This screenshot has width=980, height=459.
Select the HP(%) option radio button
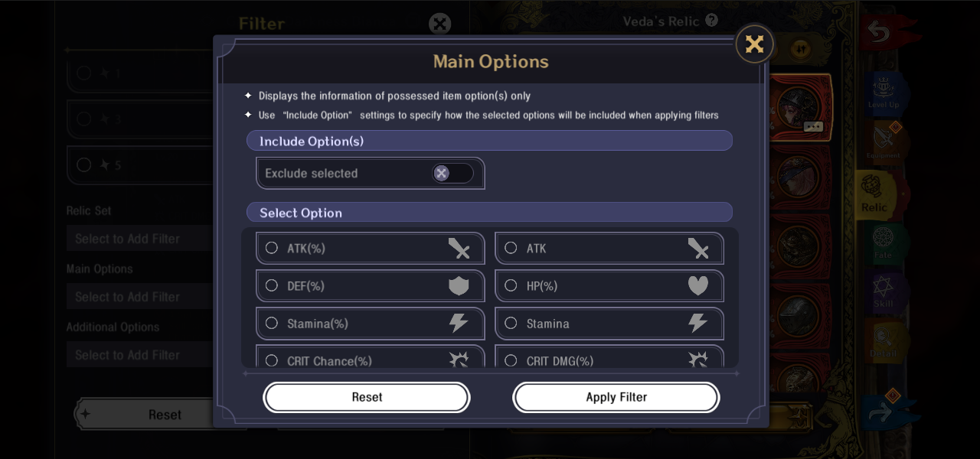pos(511,285)
